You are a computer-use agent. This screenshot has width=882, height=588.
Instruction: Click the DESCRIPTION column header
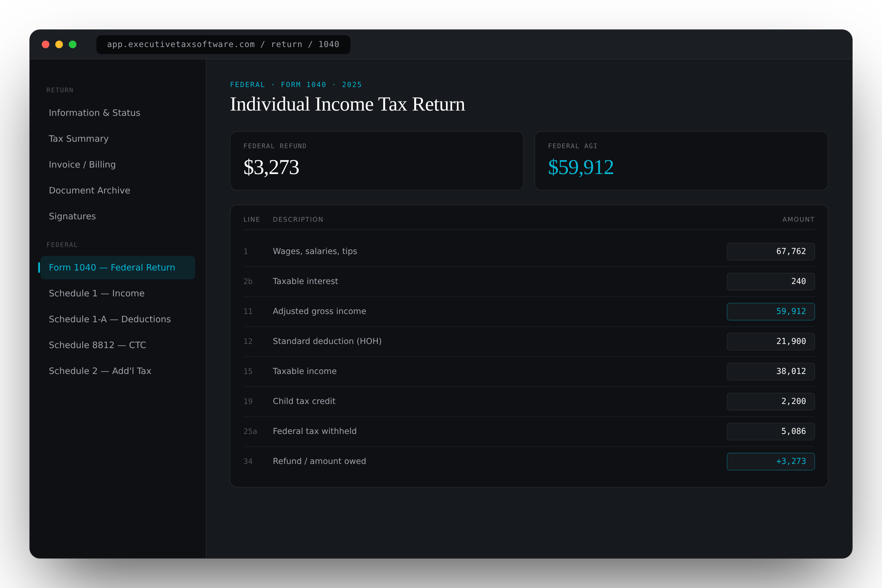tap(298, 219)
